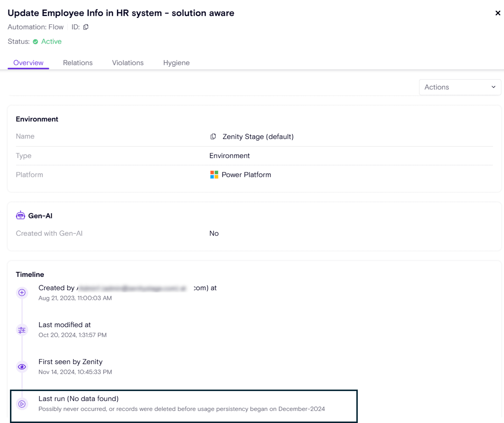504x423 pixels.
Task: Click the 'Zenity Stage (default)' environment name
Action: click(x=258, y=136)
